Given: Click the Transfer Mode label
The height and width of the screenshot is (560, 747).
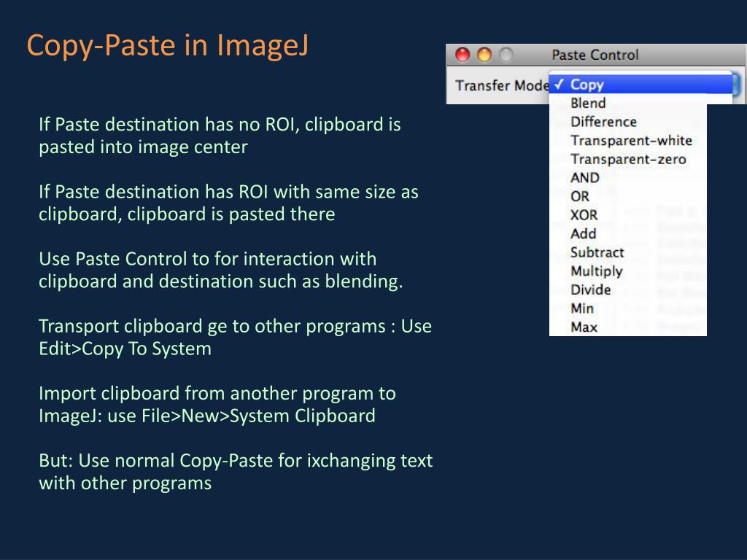Looking at the screenshot, I should pyautogui.click(x=502, y=85).
